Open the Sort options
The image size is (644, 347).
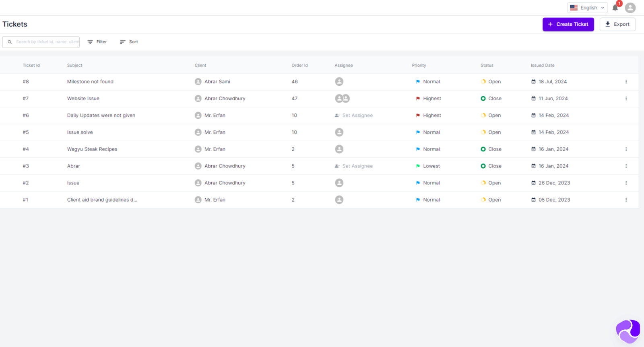129,42
